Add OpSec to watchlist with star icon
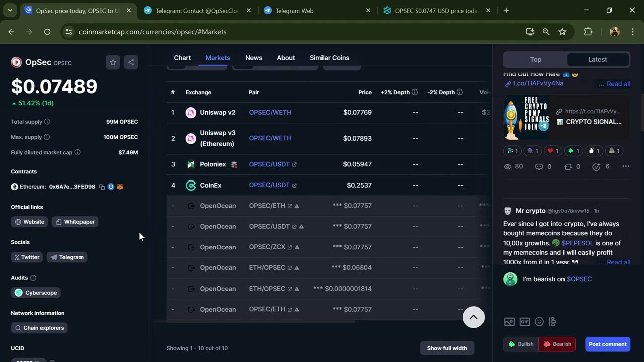Image resolution: width=644 pixels, height=362 pixels. click(x=113, y=62)
